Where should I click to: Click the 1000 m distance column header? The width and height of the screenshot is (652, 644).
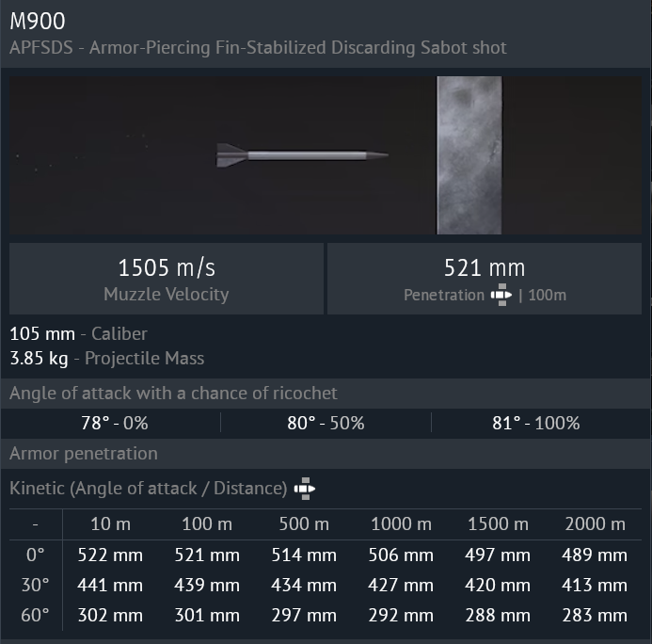(x=401, y=523)
